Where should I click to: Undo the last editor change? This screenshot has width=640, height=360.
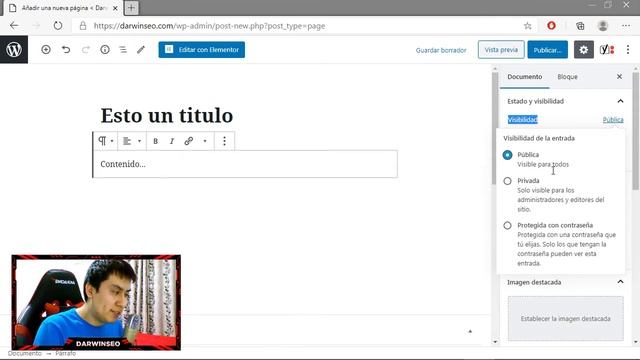coord(66,49)
